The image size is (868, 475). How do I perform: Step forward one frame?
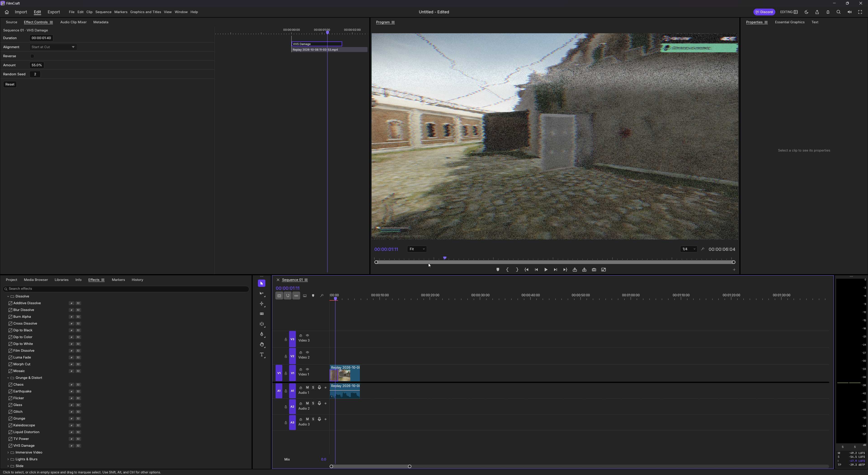click(x=555, y=270)
